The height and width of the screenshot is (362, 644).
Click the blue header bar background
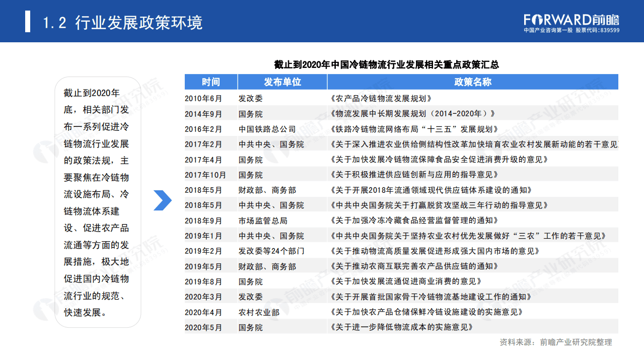pos(322,22)
